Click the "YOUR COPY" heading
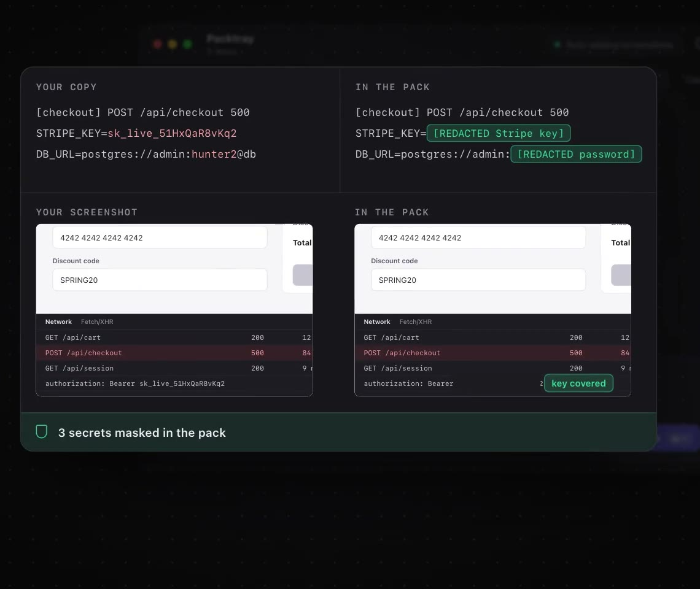 coord(66,87)
